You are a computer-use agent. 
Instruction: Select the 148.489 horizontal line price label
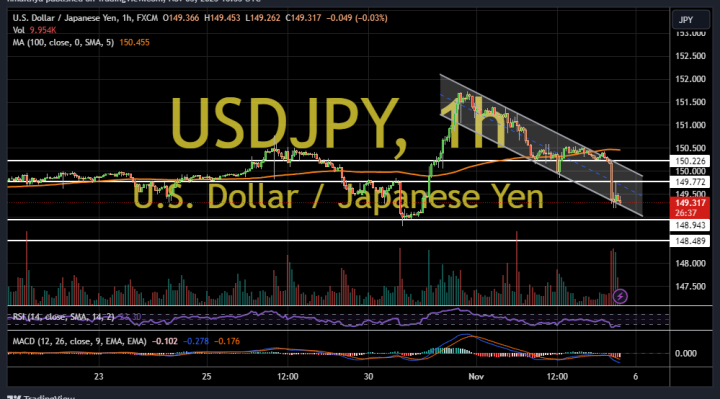point(690,241)
